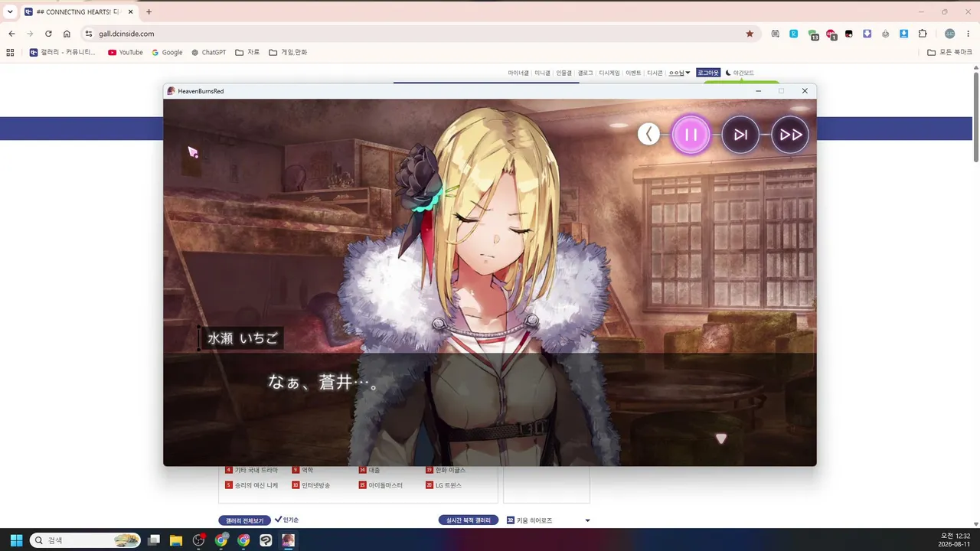This screenshot has height=551, width=980.
Task: Pause auto-play with the pink pause button
Action: point(691,135)
